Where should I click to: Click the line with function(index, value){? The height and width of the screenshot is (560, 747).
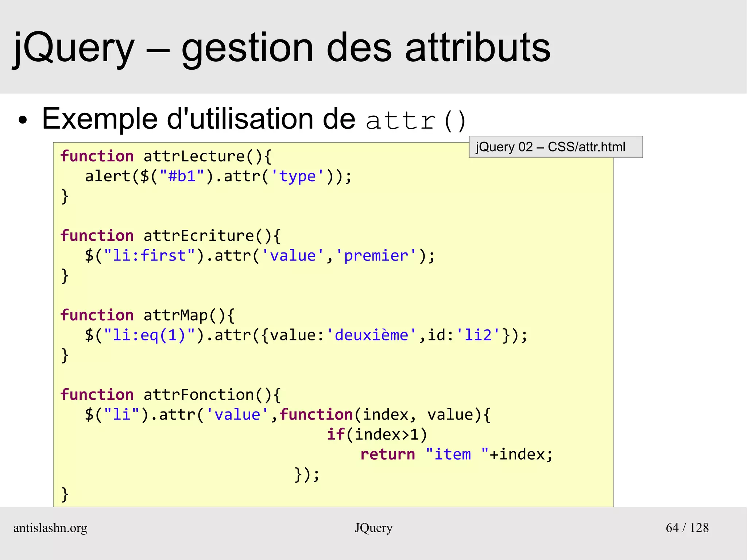point(288,415)
